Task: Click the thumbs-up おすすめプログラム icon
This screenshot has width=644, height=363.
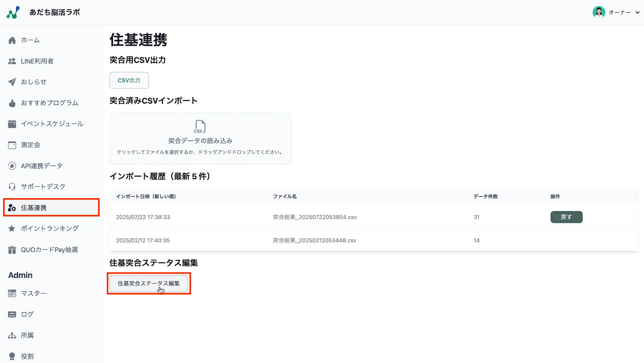Action: 12,103
